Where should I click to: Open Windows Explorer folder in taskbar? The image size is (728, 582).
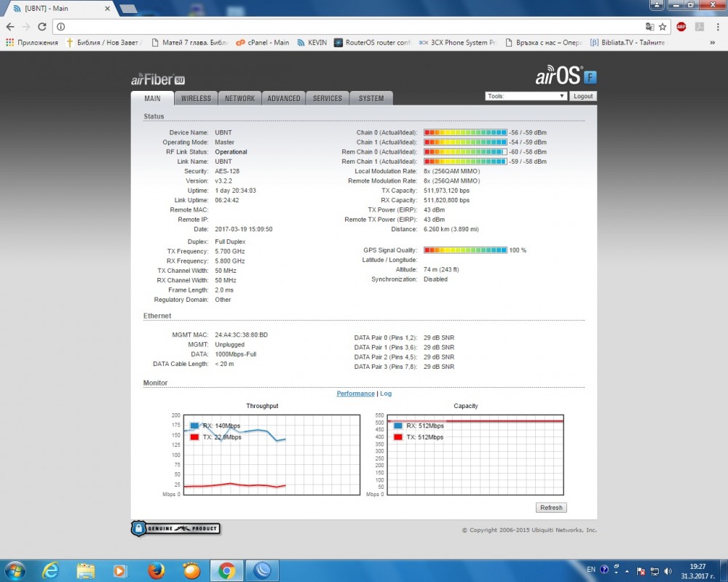(x=86, y=570)
